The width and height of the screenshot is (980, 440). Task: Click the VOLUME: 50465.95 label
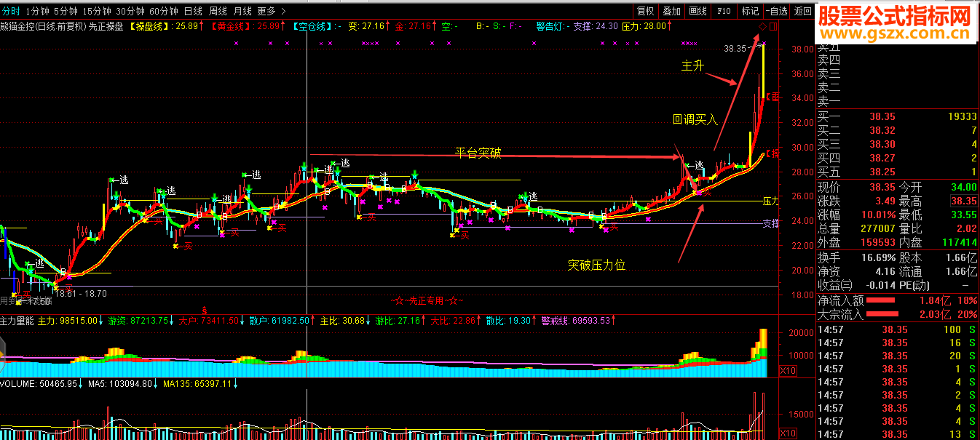(x=39, y=383)
